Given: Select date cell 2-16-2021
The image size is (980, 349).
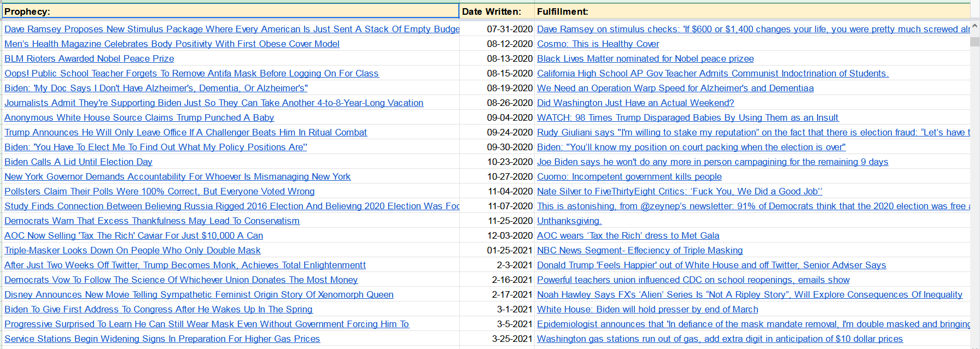Looking at the screenshot, I should tap(497, 280).
